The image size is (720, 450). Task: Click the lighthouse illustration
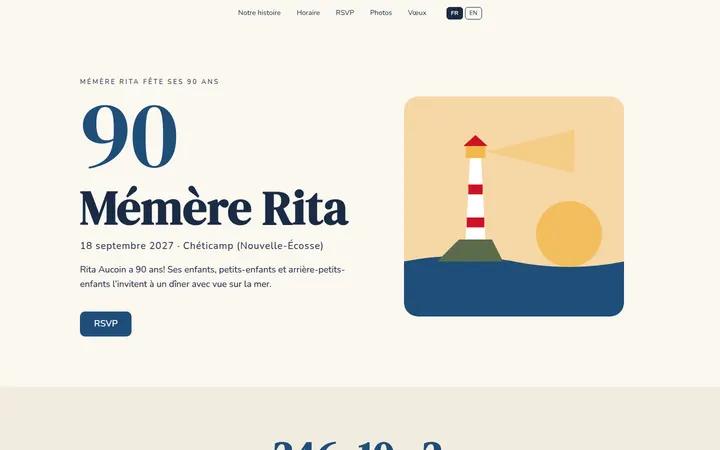click(514, 206)
